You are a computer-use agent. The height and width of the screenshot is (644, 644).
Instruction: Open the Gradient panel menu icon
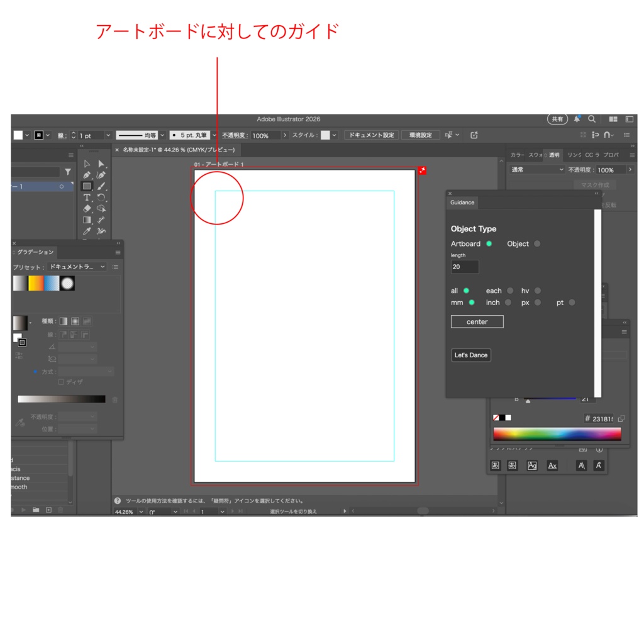pyautogui.click(x=118, y=253)
